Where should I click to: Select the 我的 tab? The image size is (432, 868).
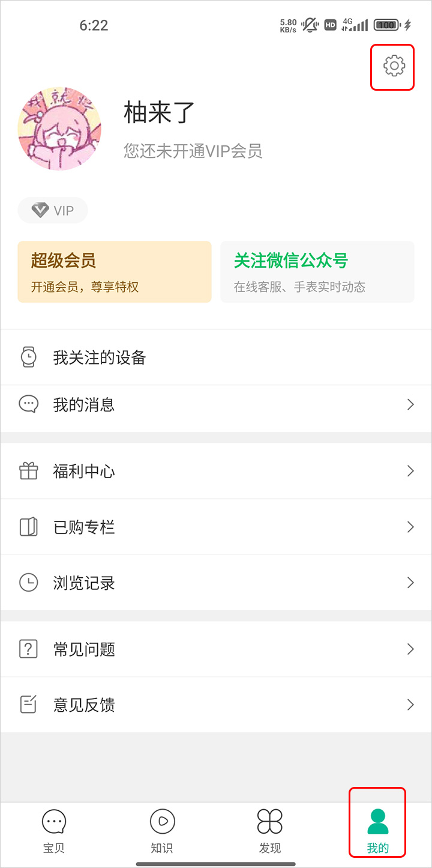point(378,830)
